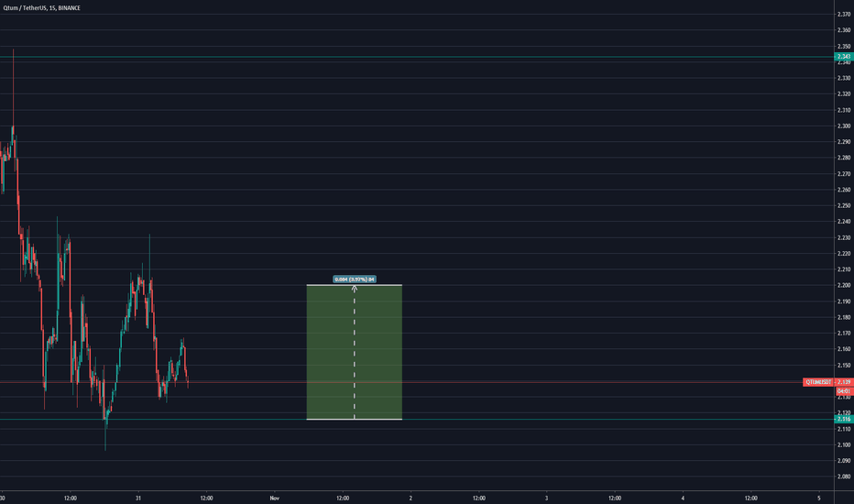Click the 2.370 price axis label
Viewport: 854px width, 504px height.
pyautogui.click(x=844, y=14)
